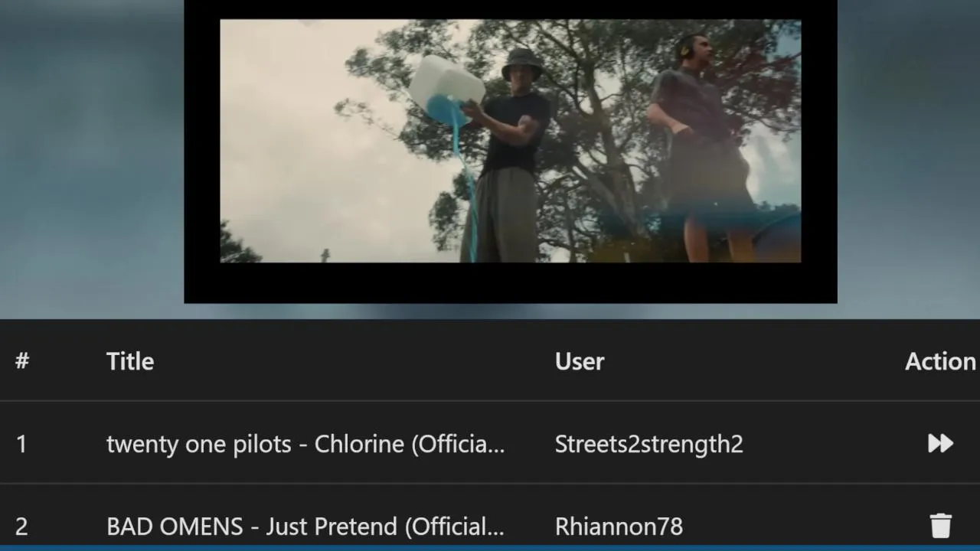
Task: Click the video frame to toggle playback
Action: 511,141
